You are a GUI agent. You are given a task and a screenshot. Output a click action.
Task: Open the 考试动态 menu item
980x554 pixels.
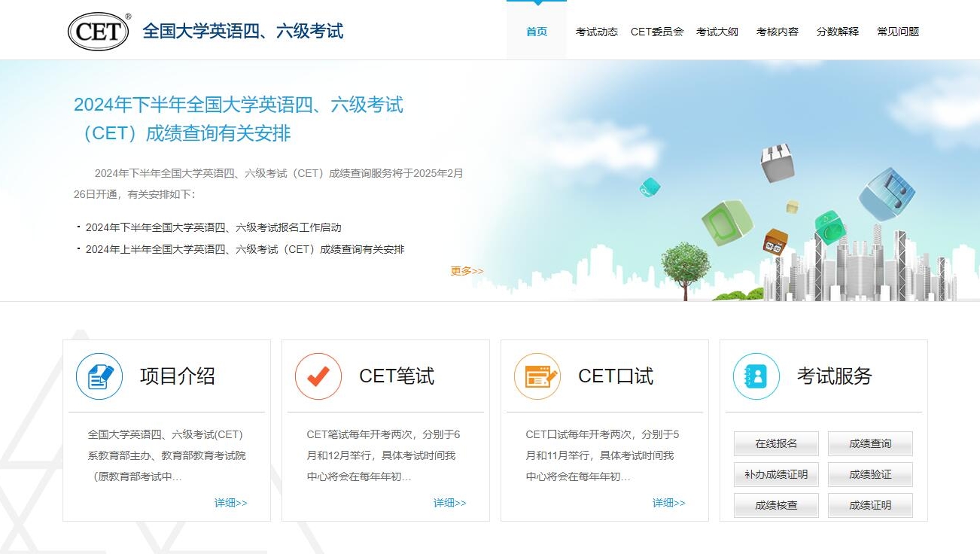tap(596, 32)
